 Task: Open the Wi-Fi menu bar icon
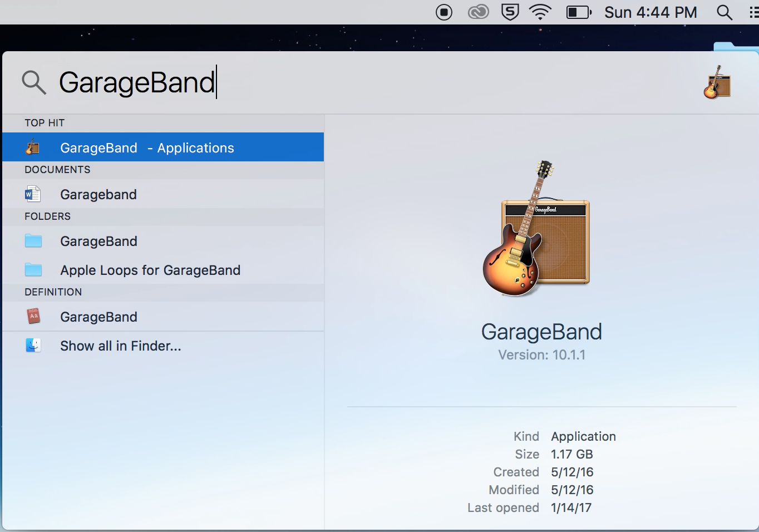[x=540, y=12]
